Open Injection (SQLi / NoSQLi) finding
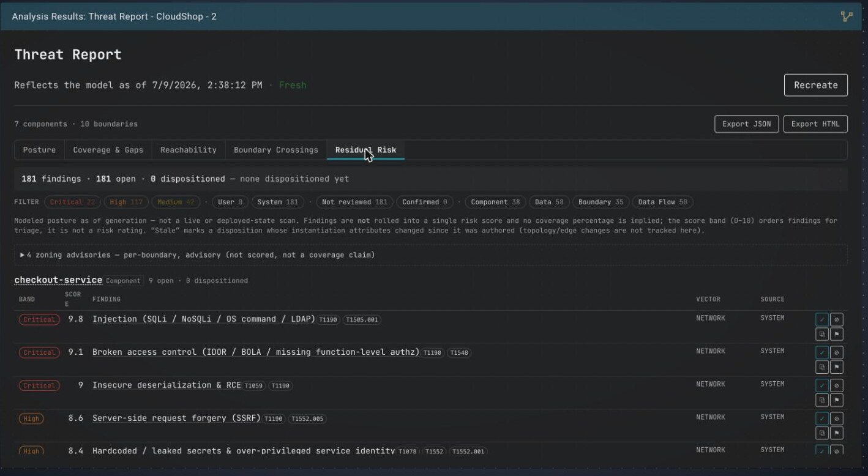 [x=203, y=319]
